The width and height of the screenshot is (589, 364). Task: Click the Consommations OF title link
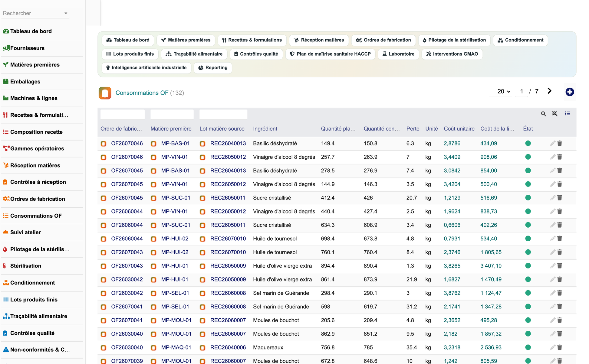point(142,93)
